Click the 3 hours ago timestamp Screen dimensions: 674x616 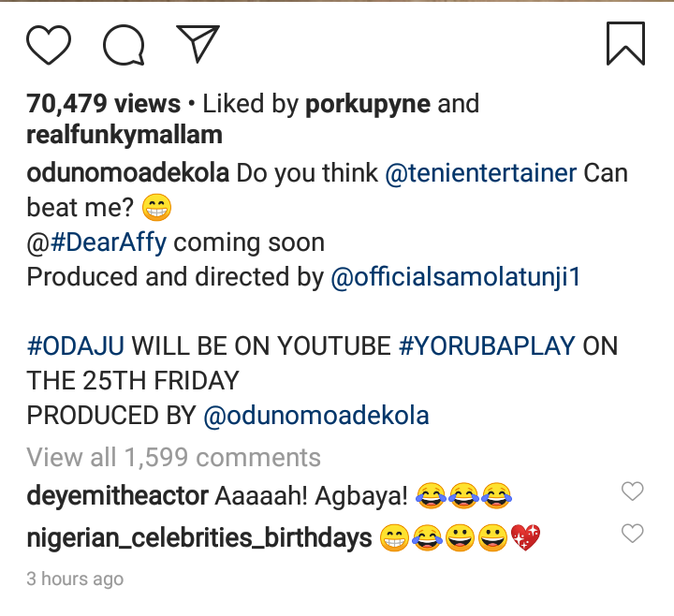75,579
